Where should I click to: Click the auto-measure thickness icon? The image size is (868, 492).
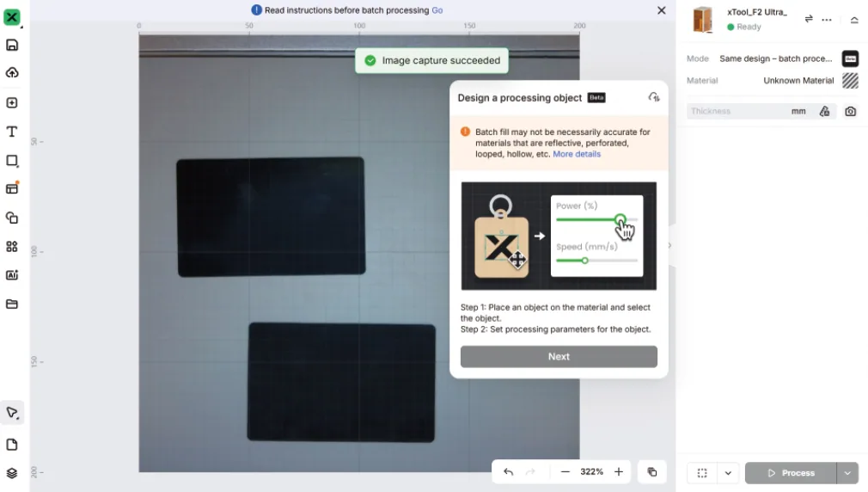[825, 111]
